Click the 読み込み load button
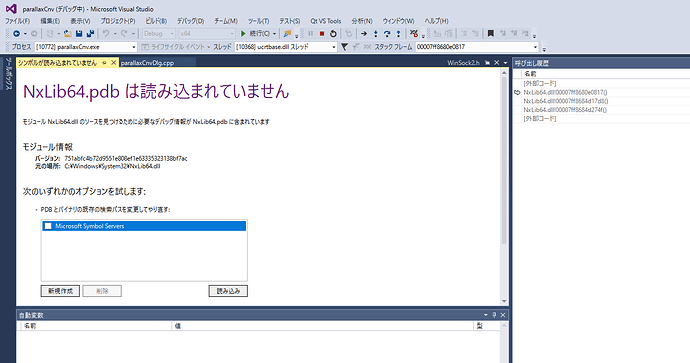Image resolution: width=690 pixels, height=363 pixels. [228, 291]
